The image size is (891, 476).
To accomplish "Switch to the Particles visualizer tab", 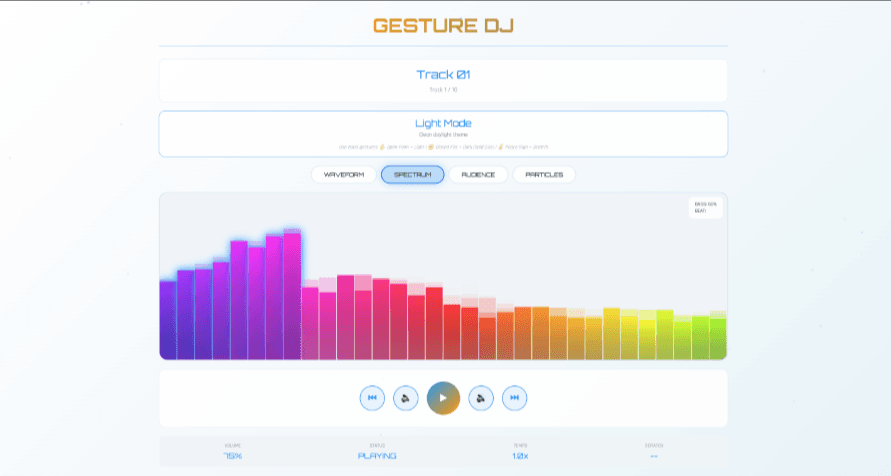I will pos(544,174).
